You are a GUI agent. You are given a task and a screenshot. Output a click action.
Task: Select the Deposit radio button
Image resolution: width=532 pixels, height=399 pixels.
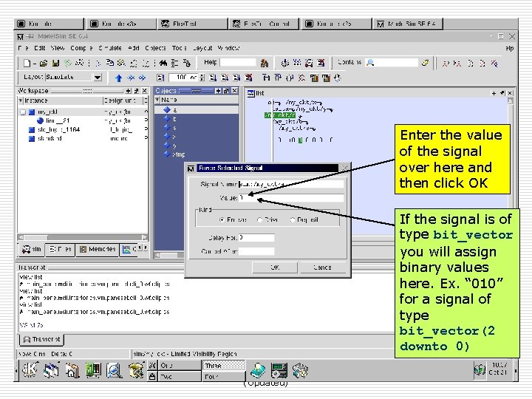coord(293,220)
